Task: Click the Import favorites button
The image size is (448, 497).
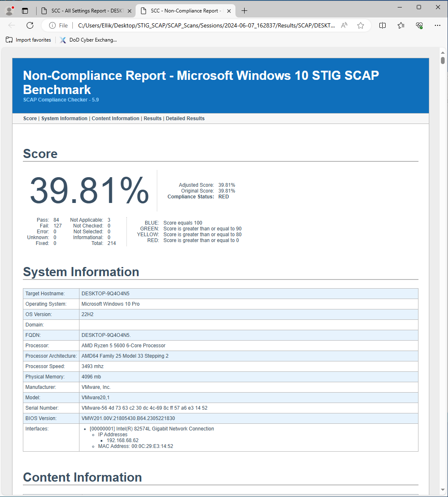Action: [28, 40]
